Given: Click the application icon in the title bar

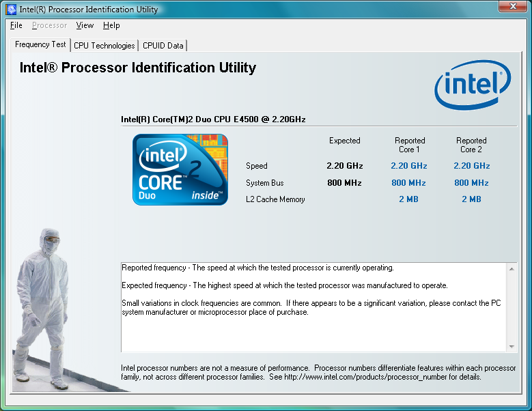Looking at the screenshot, I should coord(11,9).
